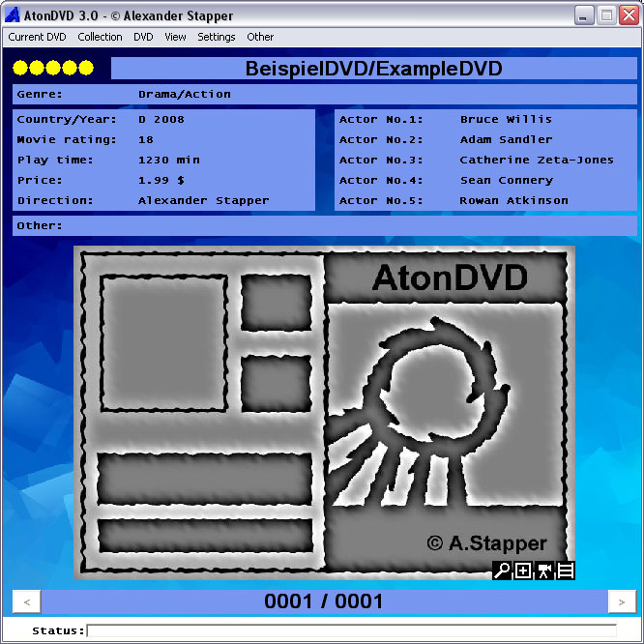Viewport: 644px width, 644px height.
Task: Click the AtonDVD app icon in the title bar
Action: (x=13, y=15)
